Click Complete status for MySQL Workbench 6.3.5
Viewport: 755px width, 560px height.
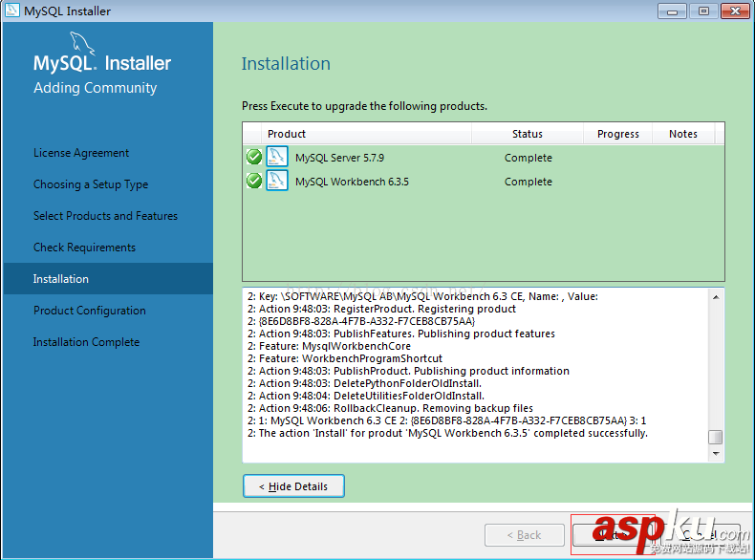click(x=528, y=182)
